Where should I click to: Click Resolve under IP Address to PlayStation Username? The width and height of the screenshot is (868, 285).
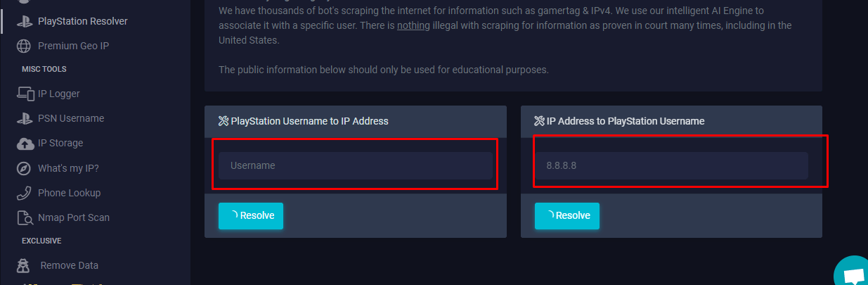pos(567,216)
